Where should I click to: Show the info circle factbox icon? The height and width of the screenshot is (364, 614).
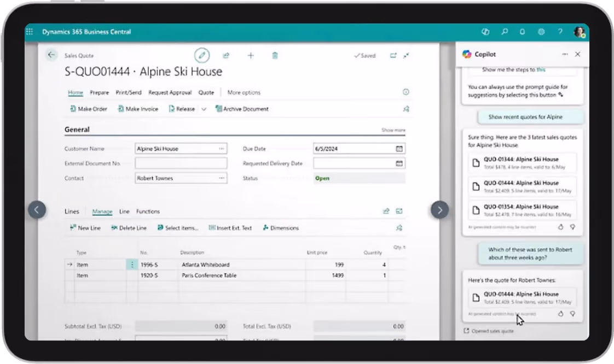(x=406, y=92)
